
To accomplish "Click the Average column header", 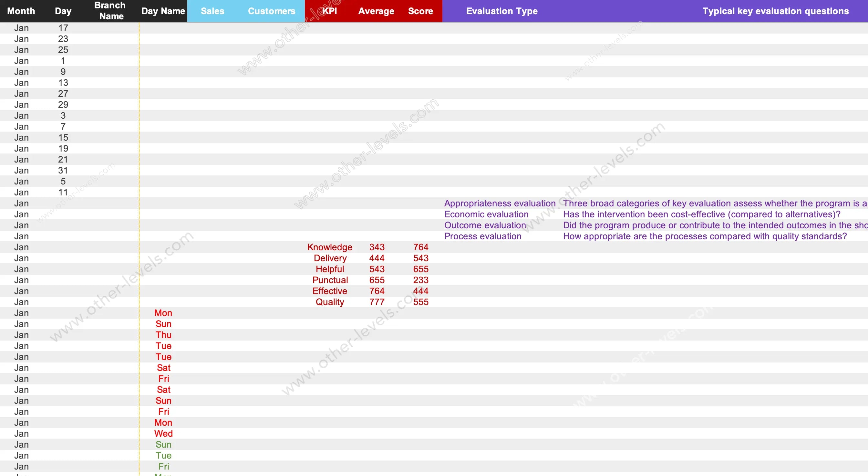I will point(376,11).
